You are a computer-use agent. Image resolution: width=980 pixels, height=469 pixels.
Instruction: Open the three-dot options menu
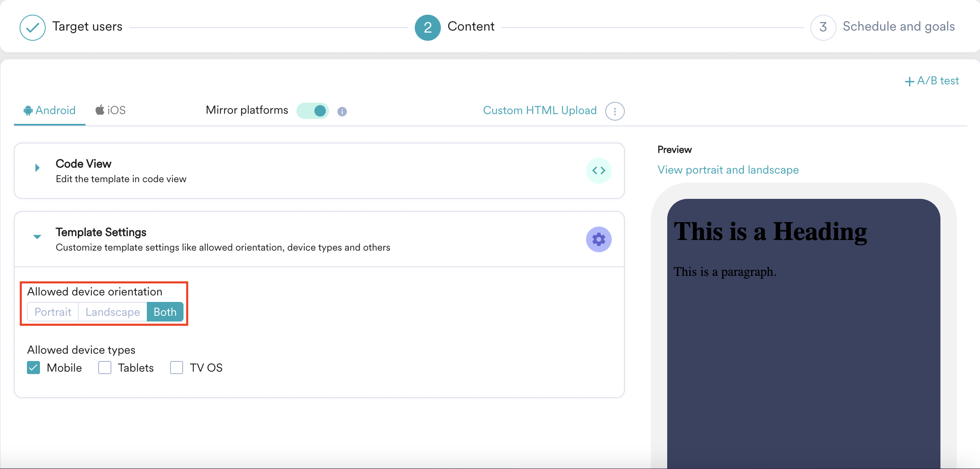point(615,111)
